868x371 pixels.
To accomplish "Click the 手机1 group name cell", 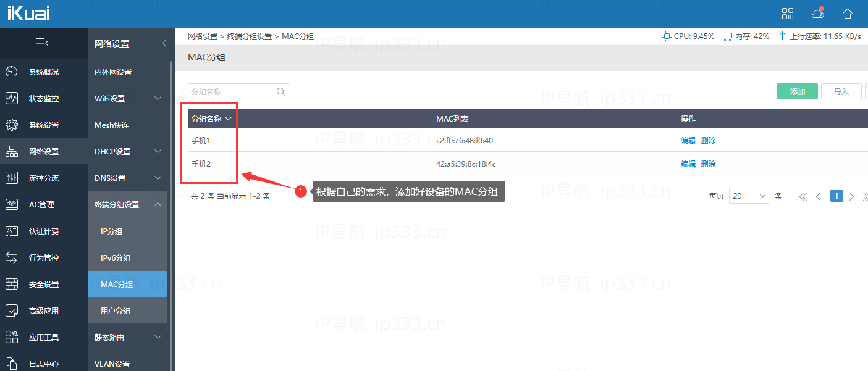I will [201, 140].
